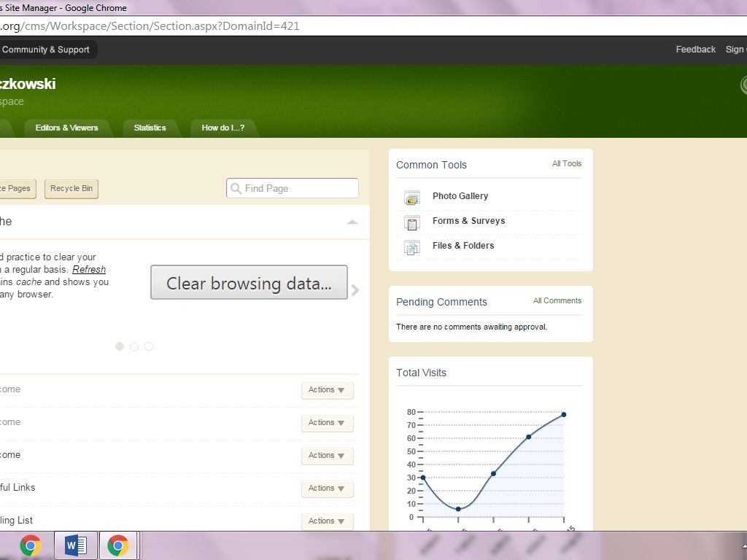Open the topmost Actions dropdown in the page list
Image resolution: width=747 pixels, height=560 pixels.
point(327,390)
